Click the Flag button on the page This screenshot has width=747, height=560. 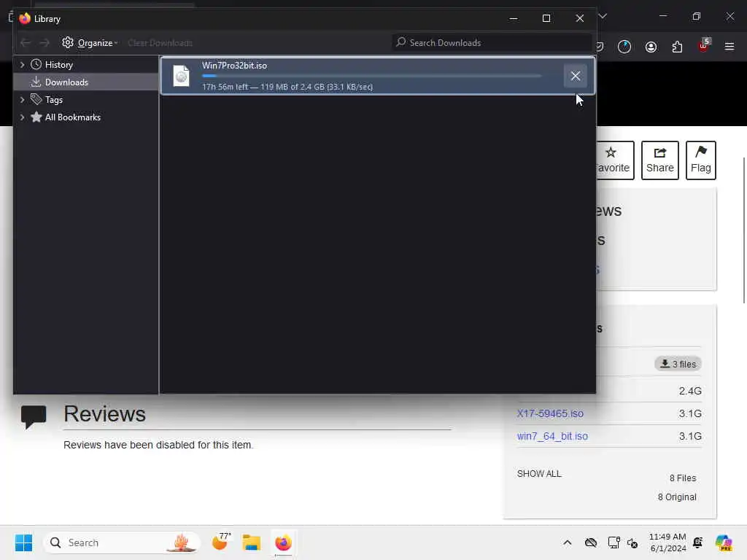click(x=701, y=160)
